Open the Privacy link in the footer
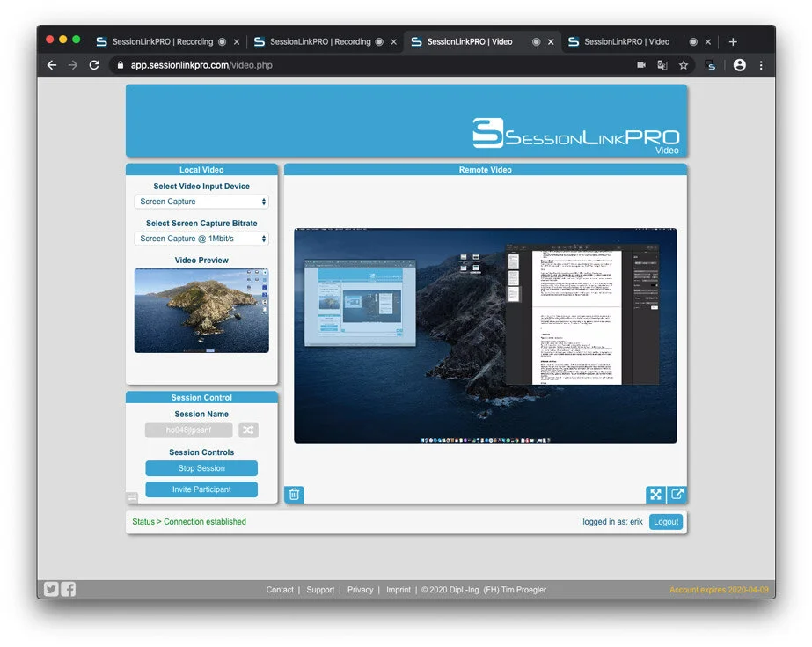The height and width of the screenshot is (647, 812). pyautogui.click(x=360, y=590)
